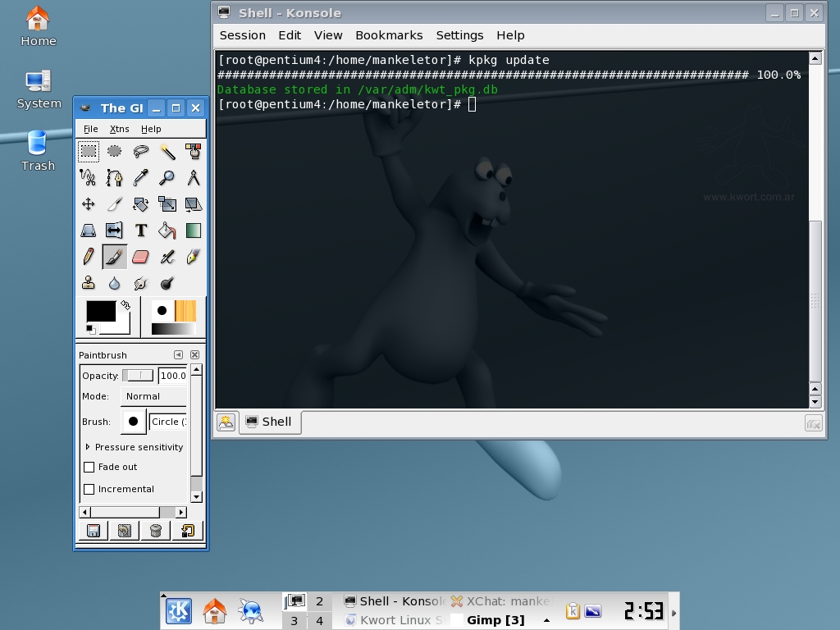Select the Blend gradient tool
Image resolution: width=840 pixels, height=630 pixels.
193,231
